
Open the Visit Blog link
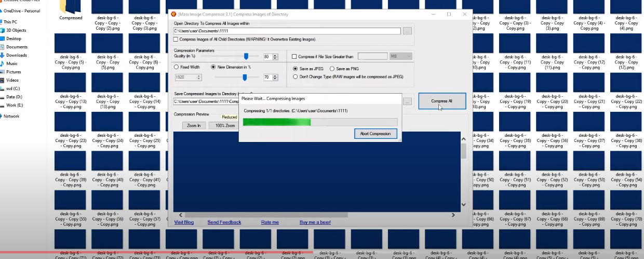point(184,222)
